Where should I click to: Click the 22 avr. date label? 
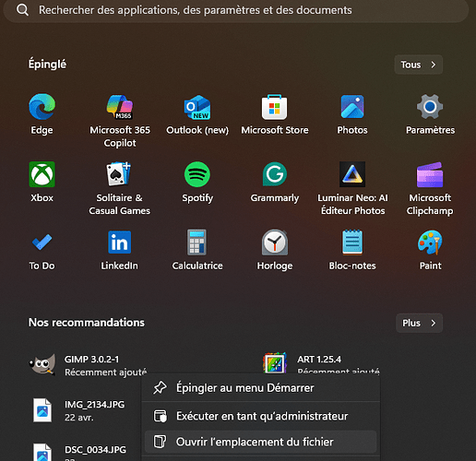(x=79, y=418)
